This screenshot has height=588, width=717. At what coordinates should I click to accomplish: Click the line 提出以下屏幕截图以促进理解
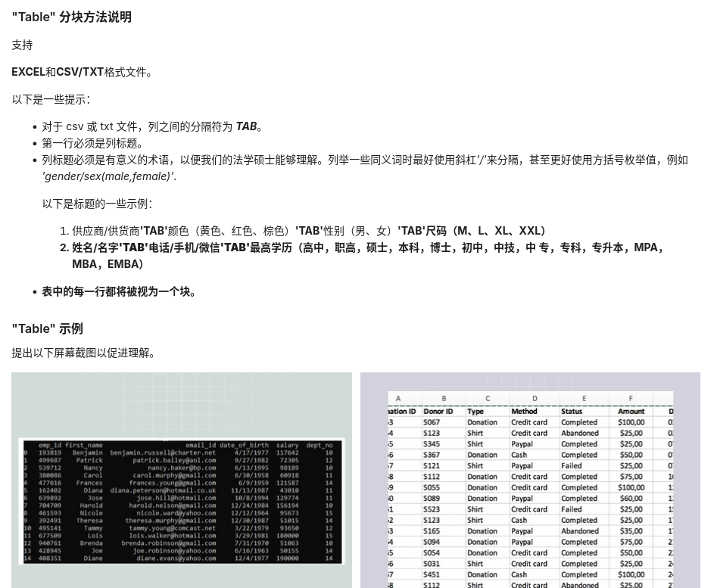(x=83, y=353)
